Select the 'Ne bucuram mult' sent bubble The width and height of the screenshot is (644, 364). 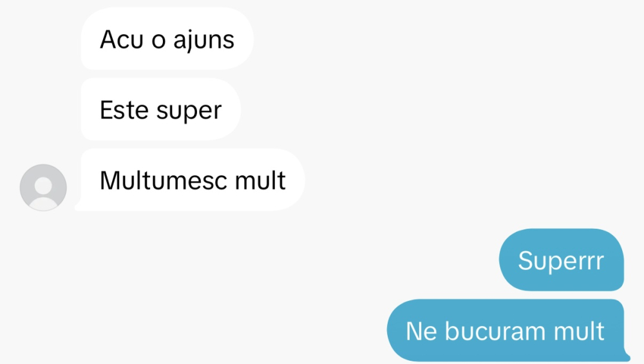click(508, 330)
